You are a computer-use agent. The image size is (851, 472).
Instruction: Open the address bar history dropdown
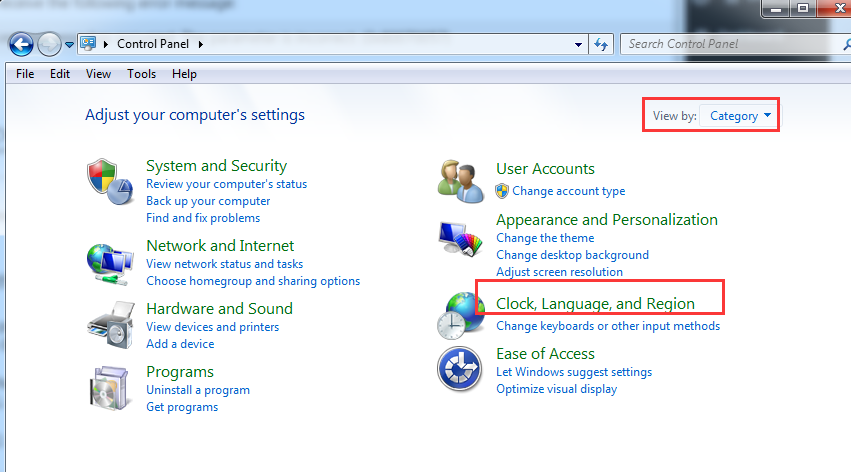(x=578, y=44)
